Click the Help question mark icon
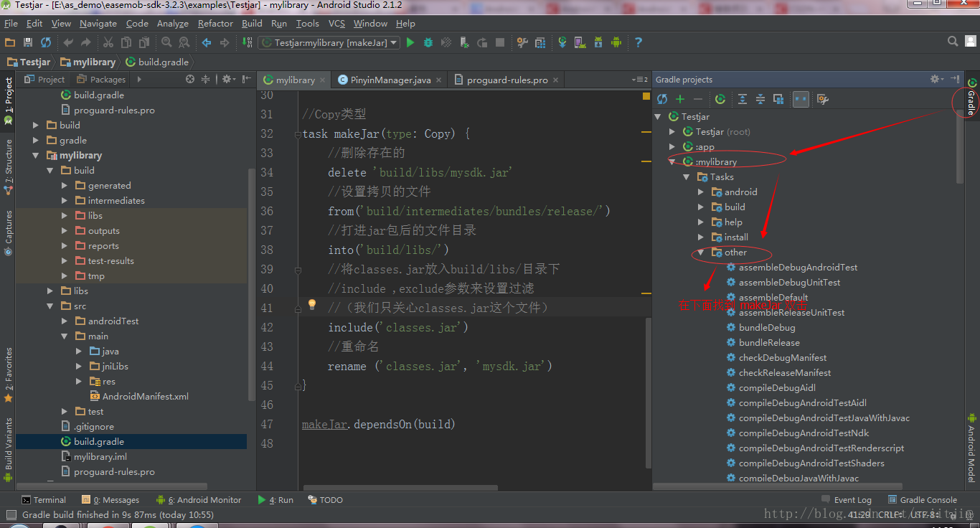 click(639, 43)
